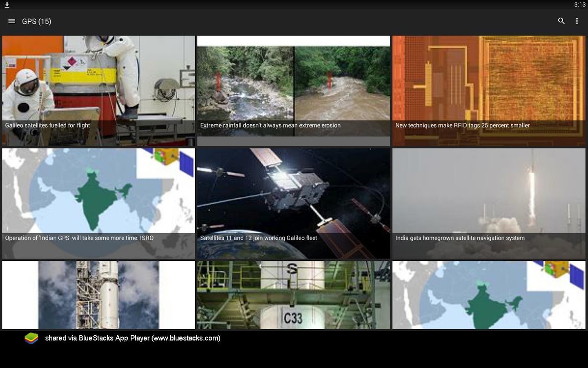This screenshot has width=588, height=368.
Task: Tap the 'GPS (15)' feed title
Action: [x=37, y=21]
